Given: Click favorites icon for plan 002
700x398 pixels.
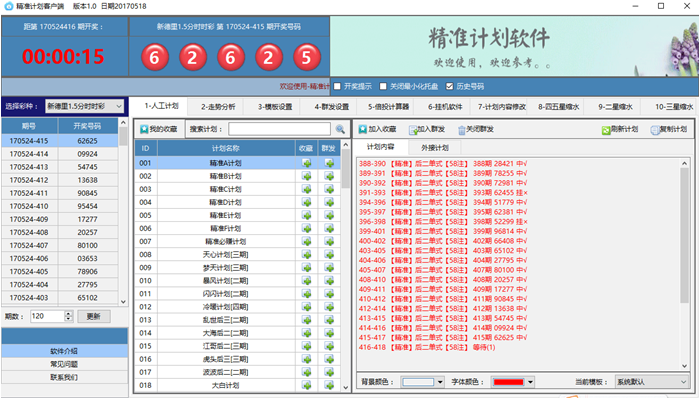Looking at the screenshot, I should tap(306, 176).
